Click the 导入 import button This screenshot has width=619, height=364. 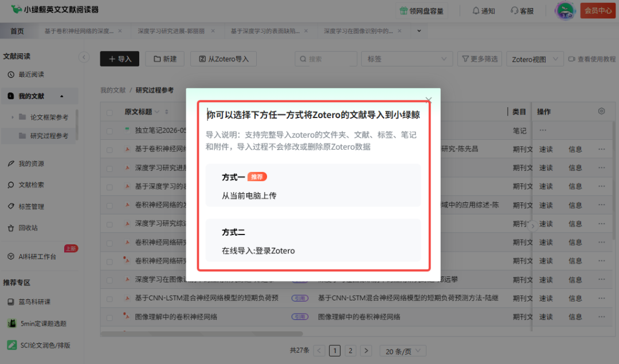[x=120, y=59]
